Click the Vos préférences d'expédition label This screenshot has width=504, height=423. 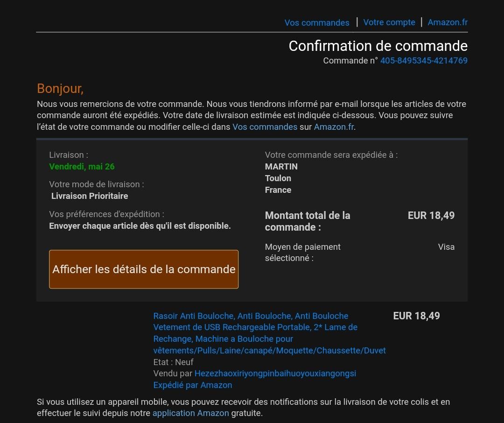[x=107, y=214]
